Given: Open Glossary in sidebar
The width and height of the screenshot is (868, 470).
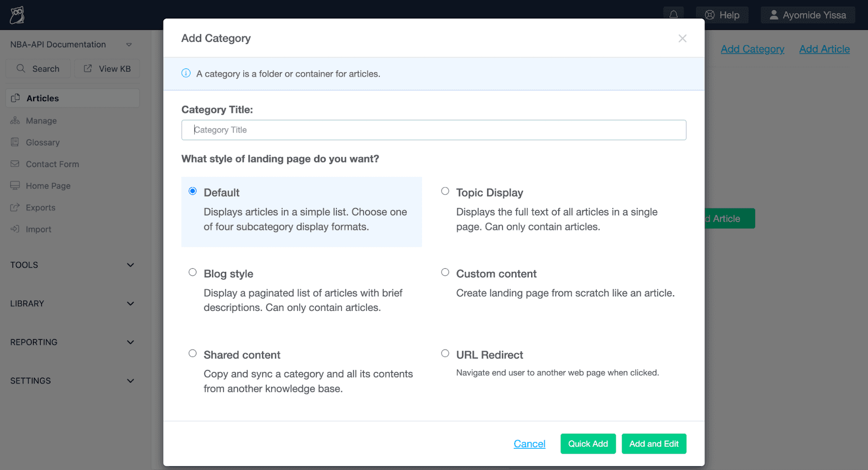Looking at the screenshot, I should [43, 143].
